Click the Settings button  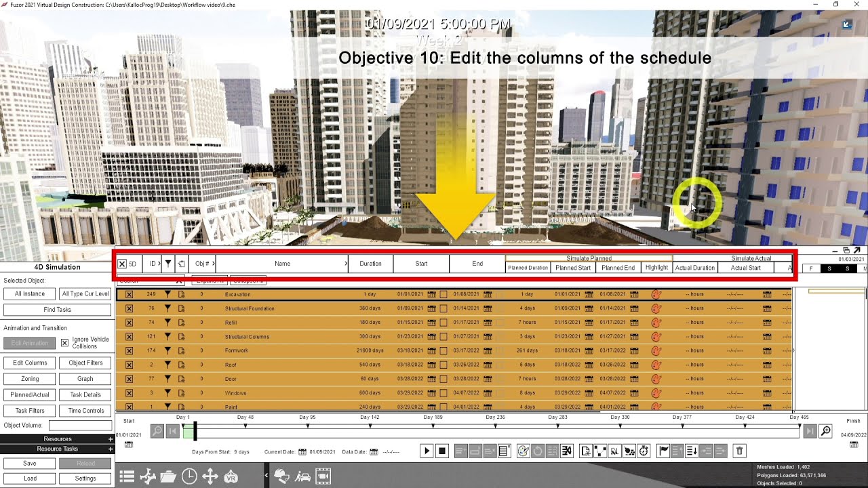(x=85, y=479)
